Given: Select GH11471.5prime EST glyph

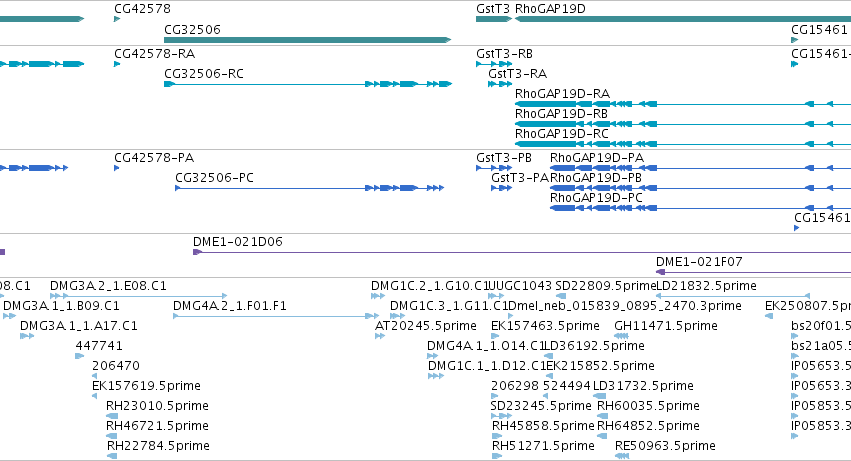Looking at the screenshot, I should [x=621, y=336].
